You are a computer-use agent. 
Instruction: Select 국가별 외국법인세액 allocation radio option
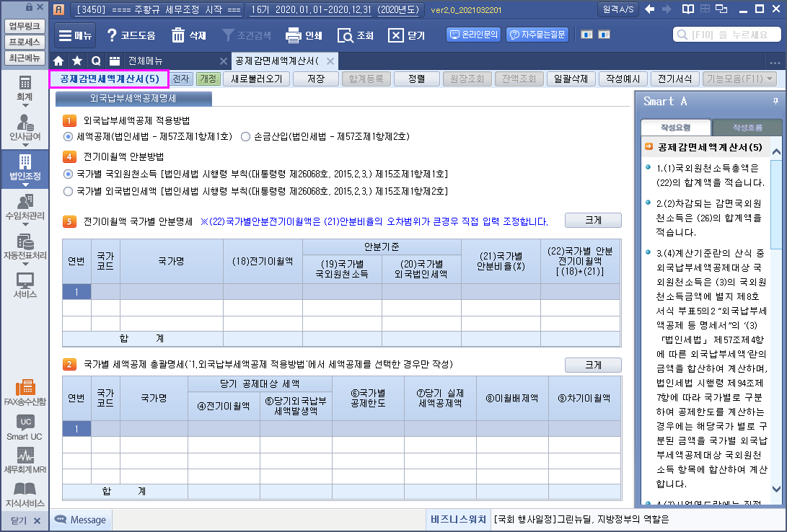tap(69, 192)
